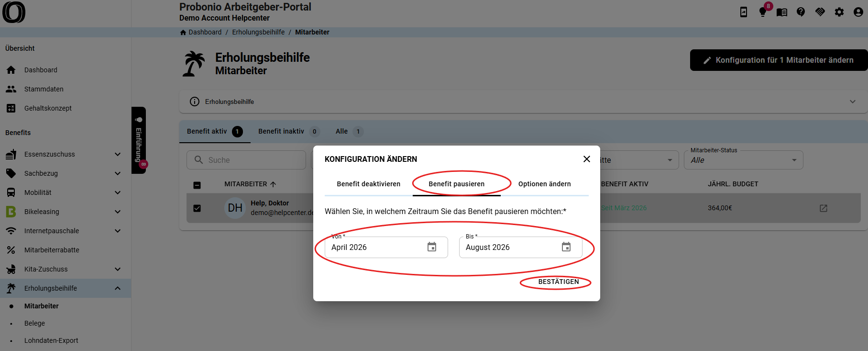Viewport: 868px width, 351px height.
Task: Open Lohndaten-Export in the sidebar
Action: [51, 340]
